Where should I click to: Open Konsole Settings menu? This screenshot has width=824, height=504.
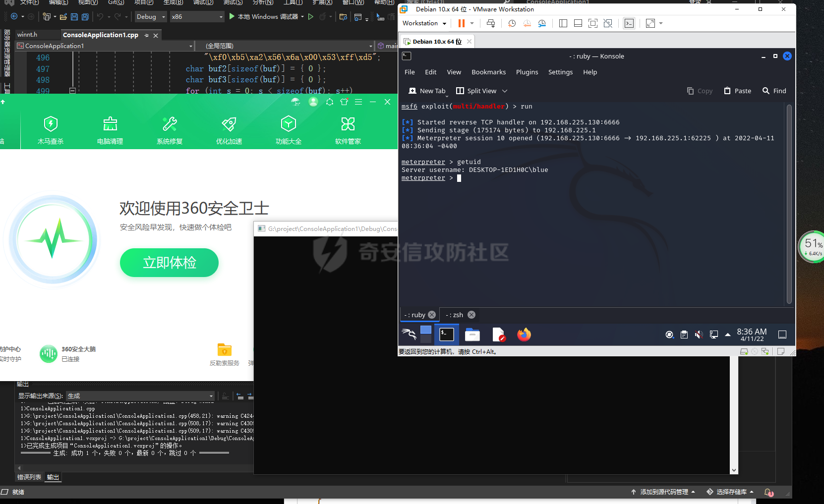[560, 72]
